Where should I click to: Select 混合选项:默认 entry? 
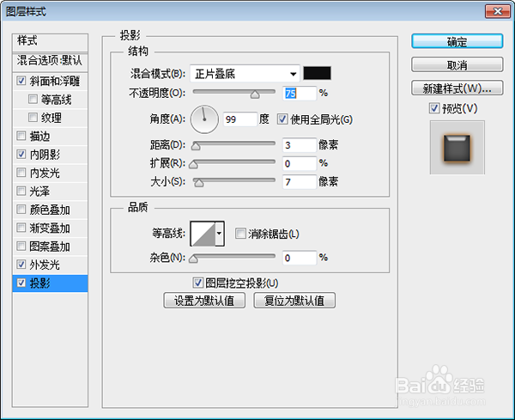click(50, 62)
